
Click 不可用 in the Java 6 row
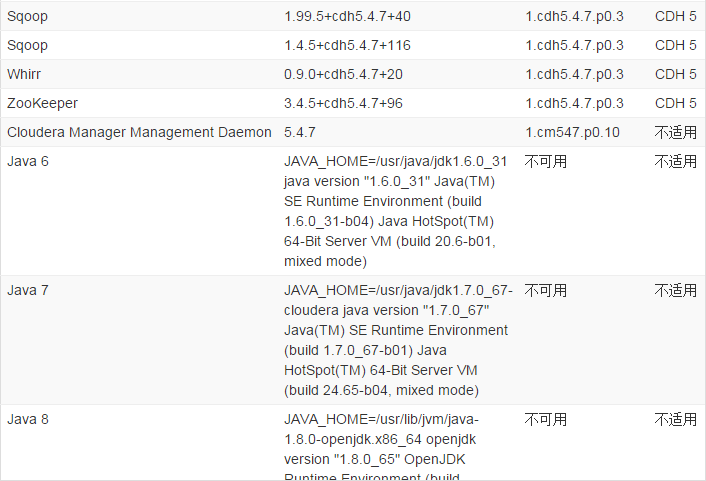point(546,161)
